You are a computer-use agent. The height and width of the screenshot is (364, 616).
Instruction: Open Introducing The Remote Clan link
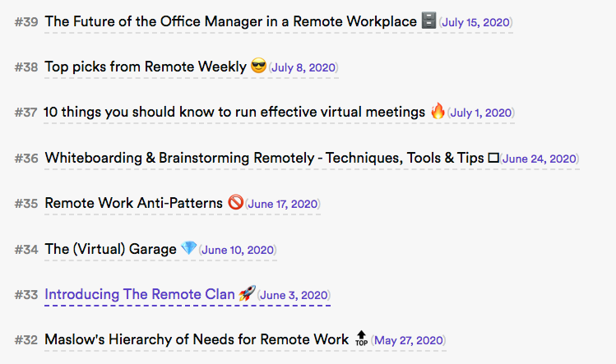coord(140,294)
